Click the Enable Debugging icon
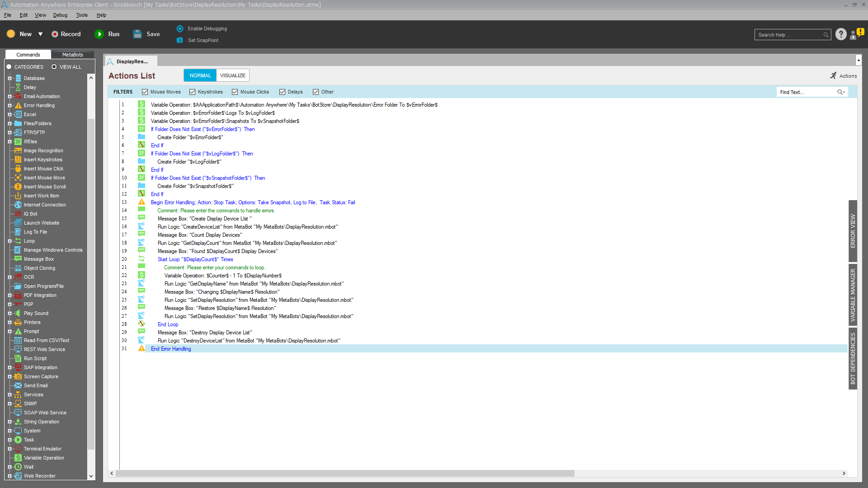 pos(180,28)
